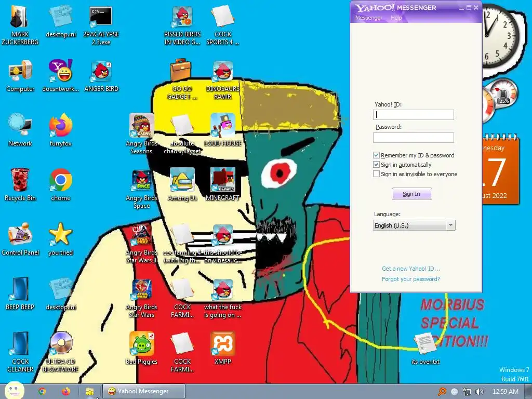
Task: Launch Chrome from the taskbar
Action: point(42,391)
